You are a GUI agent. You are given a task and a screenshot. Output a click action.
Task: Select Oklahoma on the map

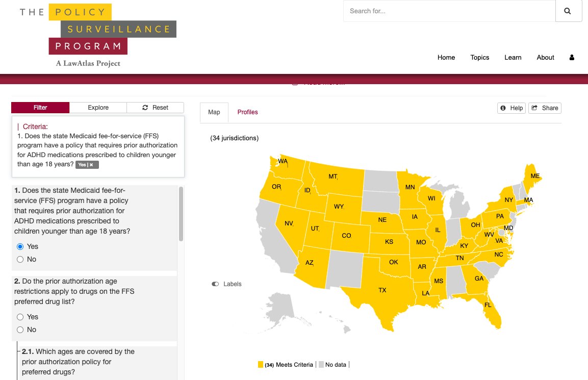[396, 264]
